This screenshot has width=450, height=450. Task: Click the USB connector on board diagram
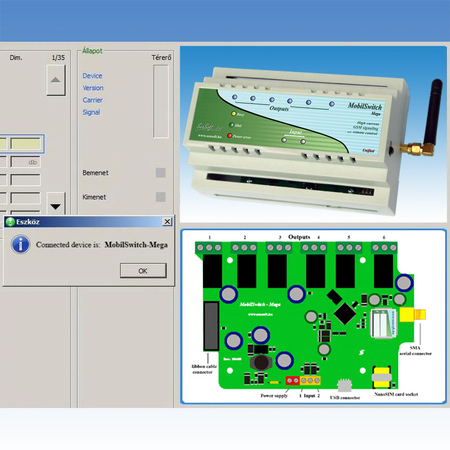(344, 385)
